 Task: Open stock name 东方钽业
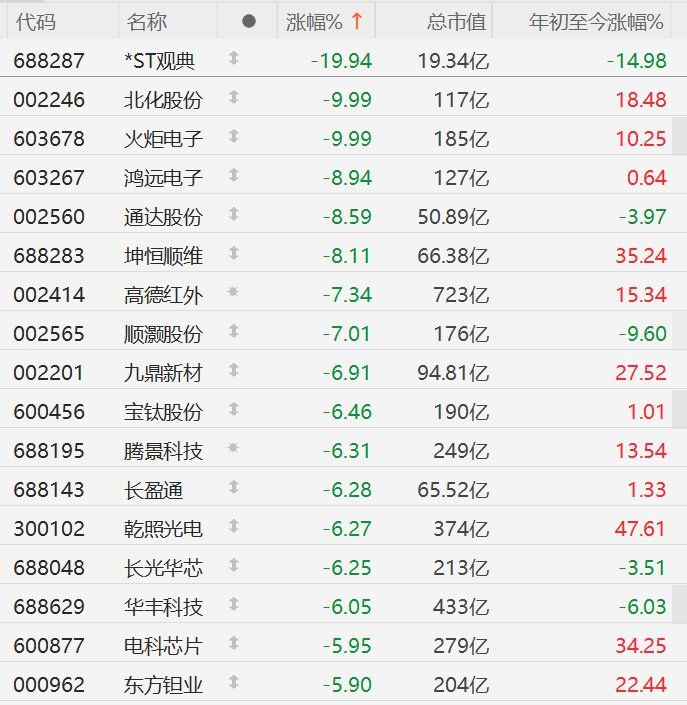click(x=164, y=685)
